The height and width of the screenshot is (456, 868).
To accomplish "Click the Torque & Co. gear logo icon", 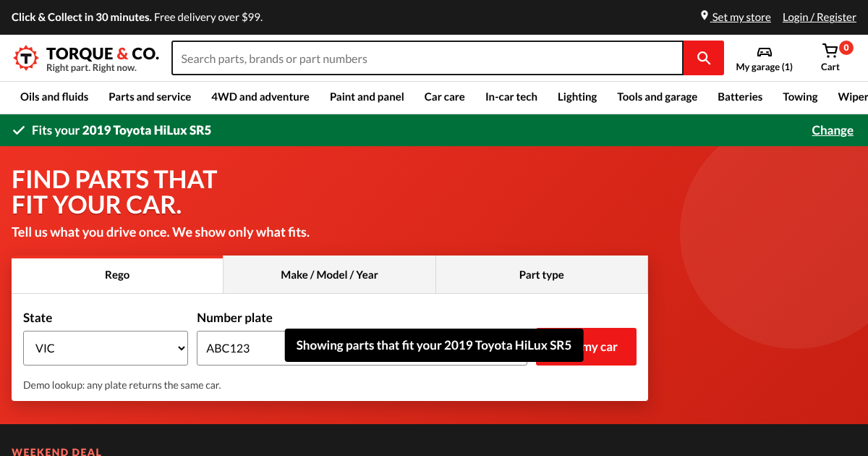I will pos(26,58).
